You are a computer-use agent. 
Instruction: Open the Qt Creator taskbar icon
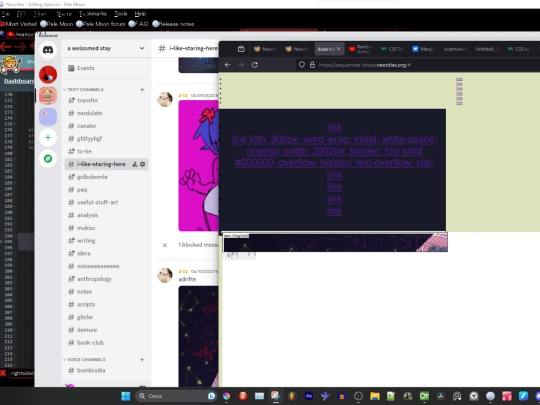coord(424,396)
